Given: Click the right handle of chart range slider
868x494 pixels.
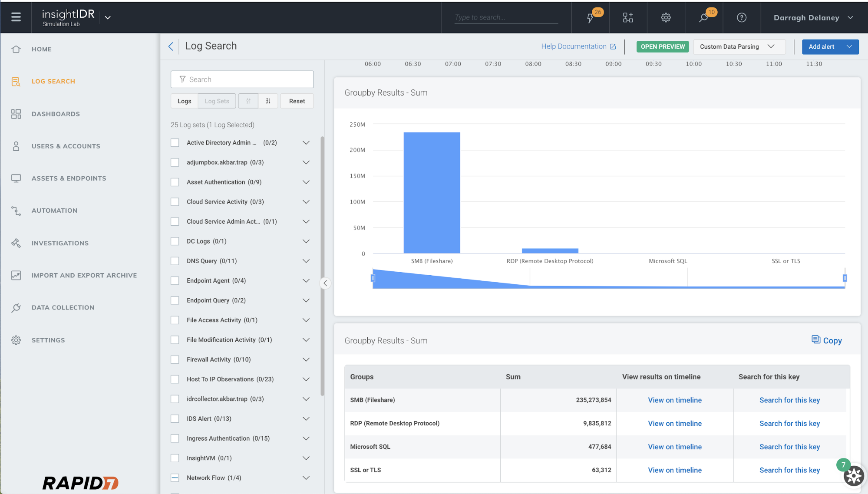Looking at the screenshot, I should (x=845, y=278).
